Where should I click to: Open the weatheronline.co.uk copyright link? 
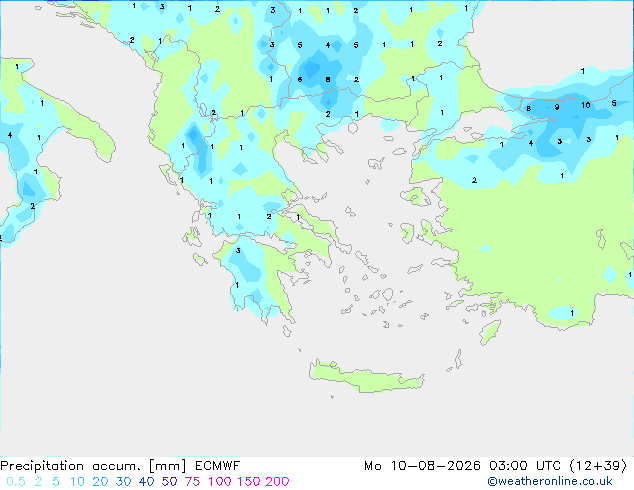point(550,482)
